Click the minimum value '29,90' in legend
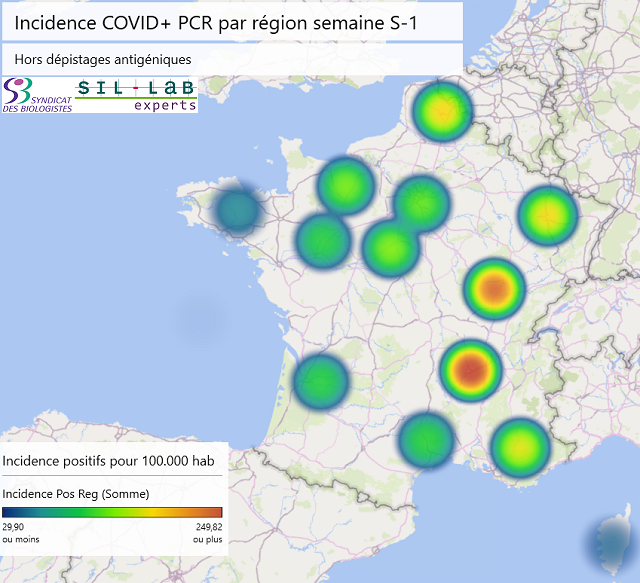 pos(13,527)
